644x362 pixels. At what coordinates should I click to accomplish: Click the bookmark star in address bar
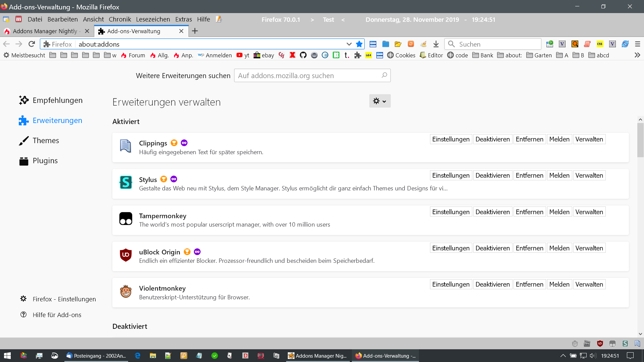359,44
